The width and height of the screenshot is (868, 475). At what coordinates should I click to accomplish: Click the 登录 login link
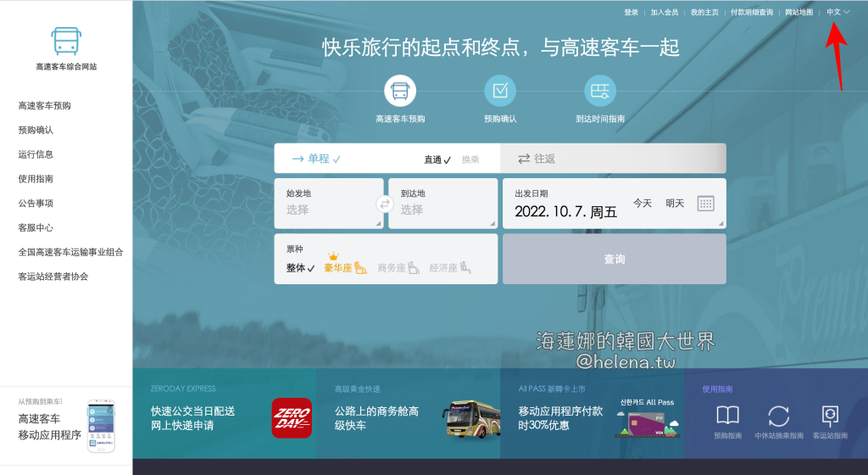(x=631, y=13)
